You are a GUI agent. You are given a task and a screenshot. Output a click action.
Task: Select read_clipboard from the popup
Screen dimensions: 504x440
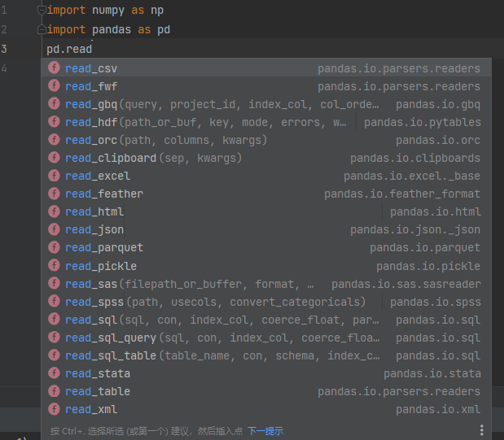[x=266, y=158]
